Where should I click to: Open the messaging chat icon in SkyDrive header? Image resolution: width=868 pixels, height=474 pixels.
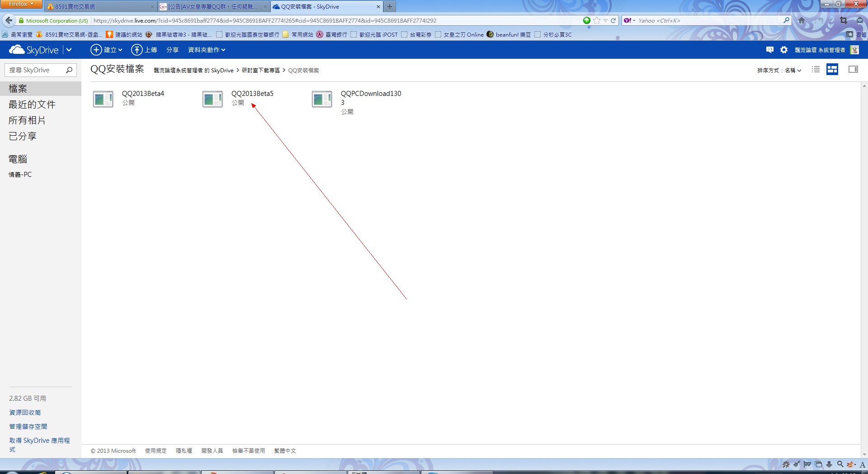point(770,50)
